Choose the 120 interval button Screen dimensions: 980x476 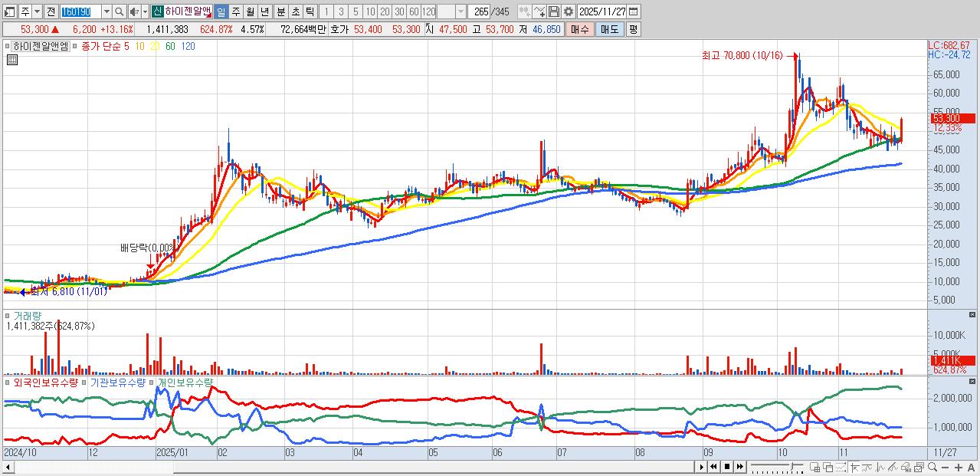pyautogui.click(x=428, y=11)
